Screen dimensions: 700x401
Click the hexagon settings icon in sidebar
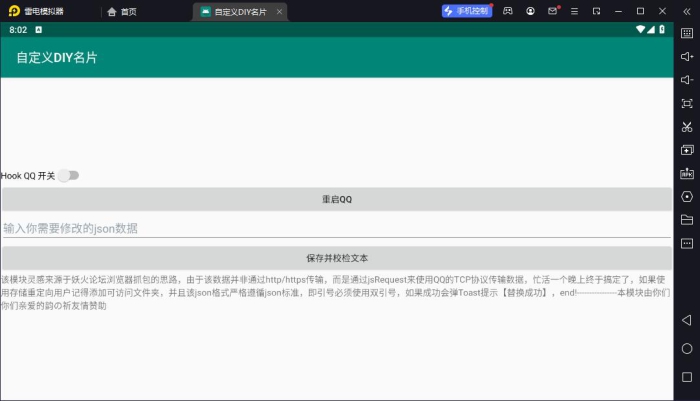point(687,196)
